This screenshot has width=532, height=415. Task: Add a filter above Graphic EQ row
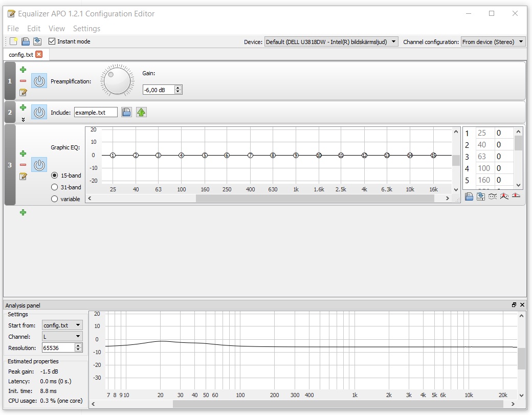coord(23,154)
